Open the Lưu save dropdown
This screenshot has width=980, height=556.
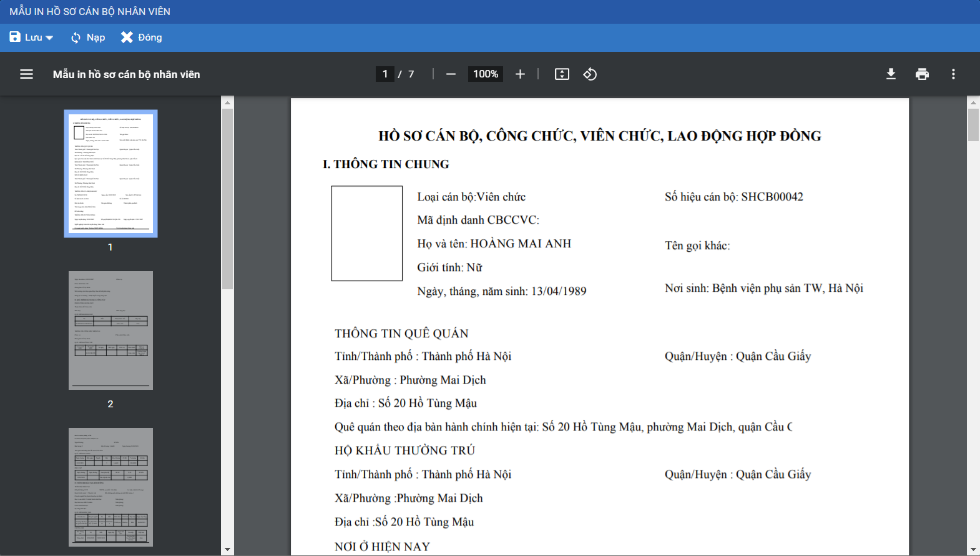[x=31, y=37]
